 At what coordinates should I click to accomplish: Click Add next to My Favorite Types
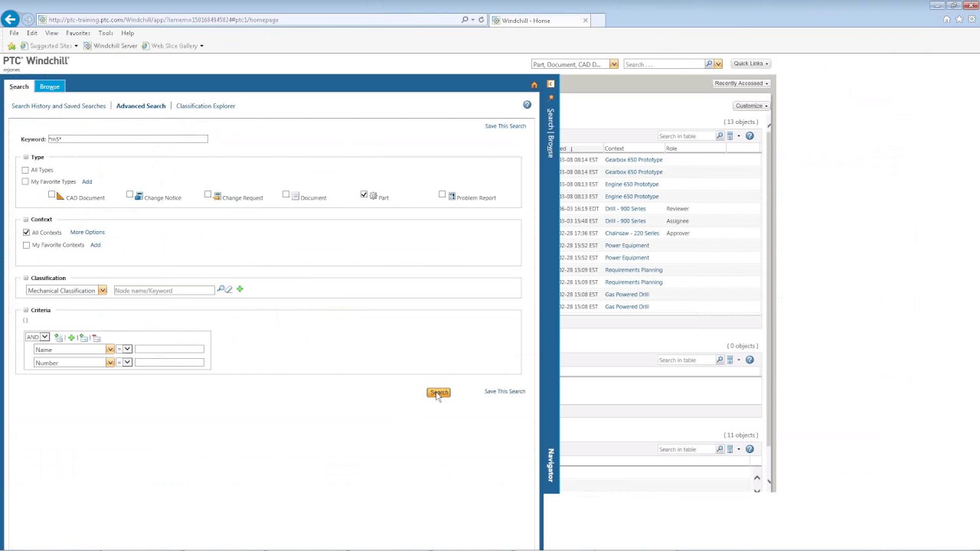87,181
